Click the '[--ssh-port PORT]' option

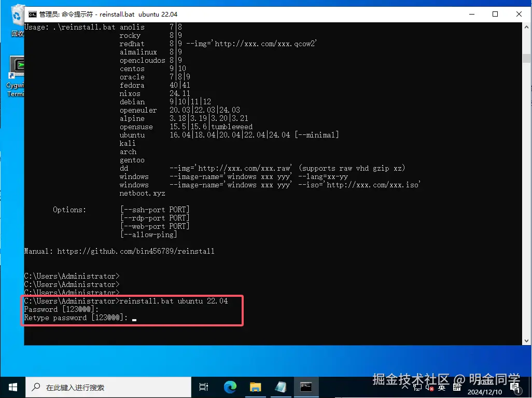[155, 210]
